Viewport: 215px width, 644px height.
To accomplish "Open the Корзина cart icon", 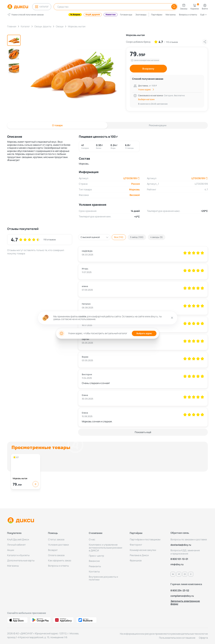I will 195,5.
